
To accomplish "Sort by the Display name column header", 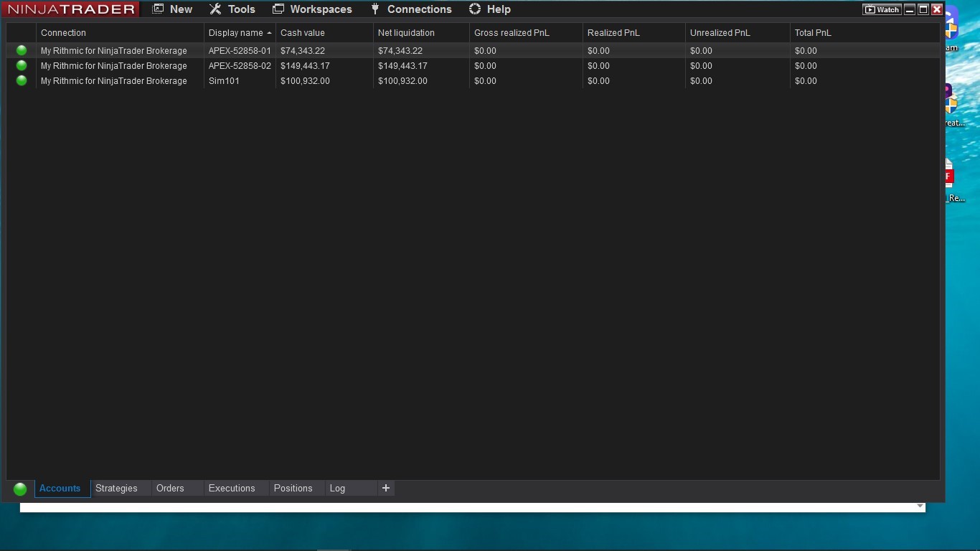I will point(240,33).
